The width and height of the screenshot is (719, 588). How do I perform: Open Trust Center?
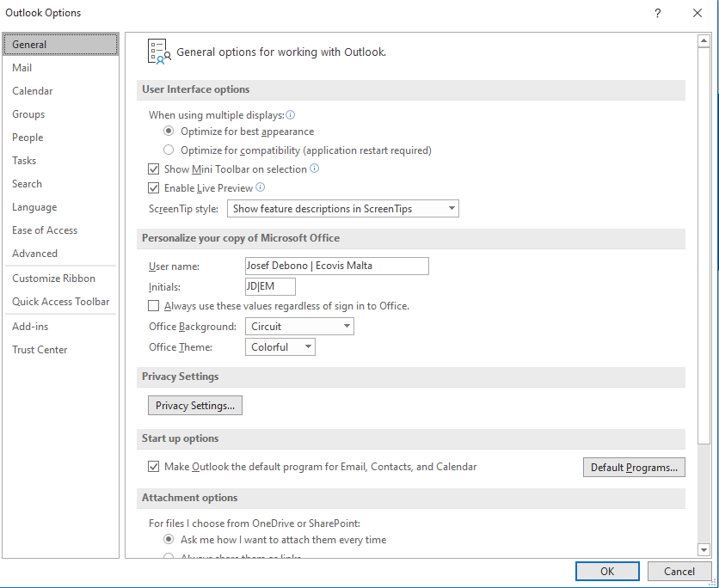tap(60, 350)
